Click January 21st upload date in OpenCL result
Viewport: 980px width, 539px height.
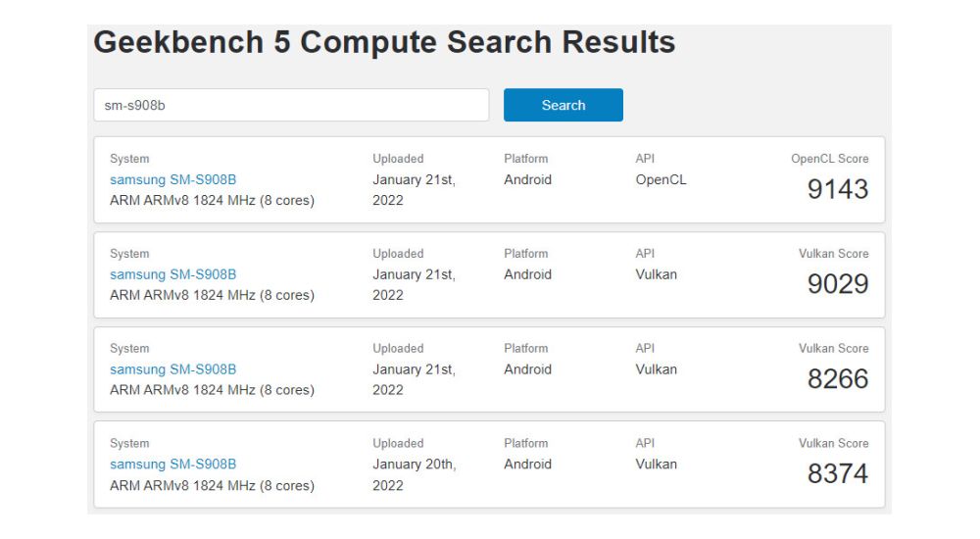point(414,189)
